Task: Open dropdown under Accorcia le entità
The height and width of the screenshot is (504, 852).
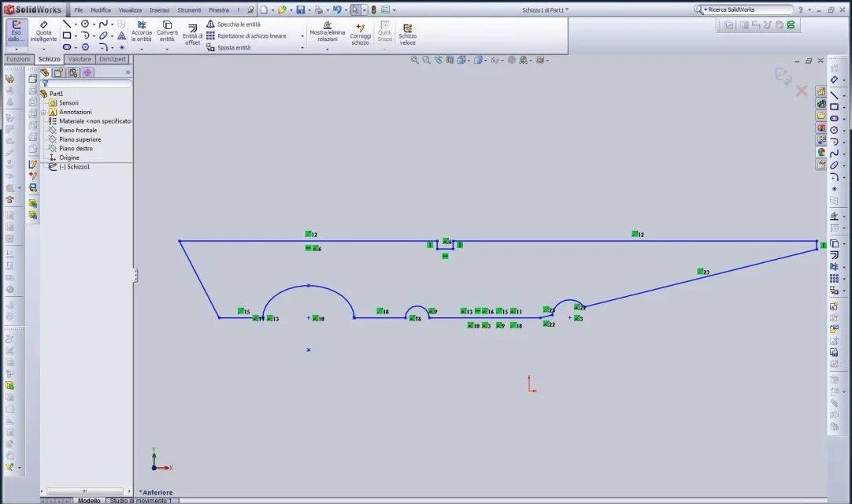Action: [141, 50]
